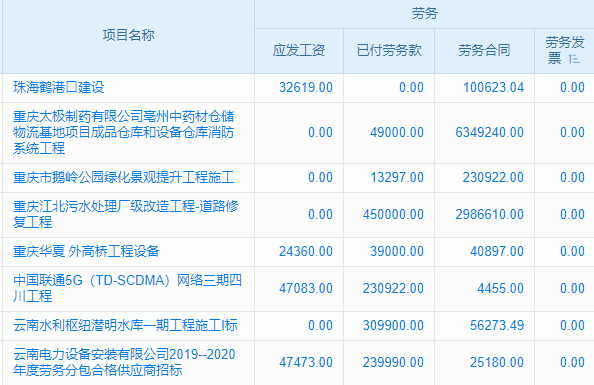Select 0.00 wage in 鹅岭公园 row
This screenshot has width=594, height=385.
(x=320, y=177)
